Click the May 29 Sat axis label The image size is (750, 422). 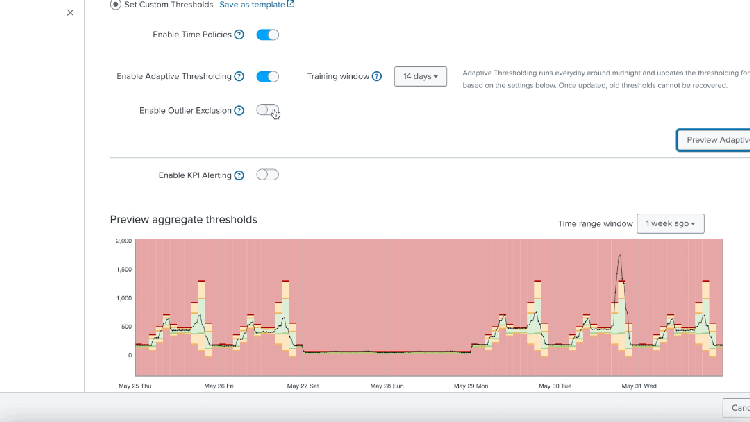(x=303, y=384)
